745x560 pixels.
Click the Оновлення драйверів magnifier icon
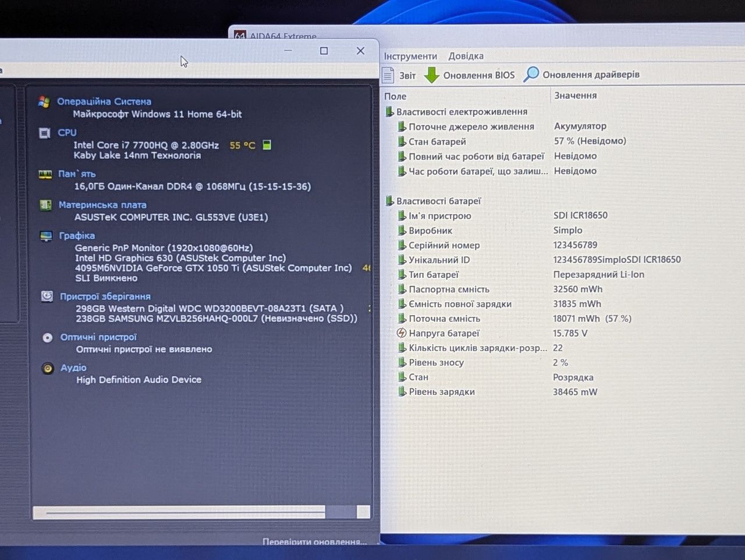click(x=531, y=74)
